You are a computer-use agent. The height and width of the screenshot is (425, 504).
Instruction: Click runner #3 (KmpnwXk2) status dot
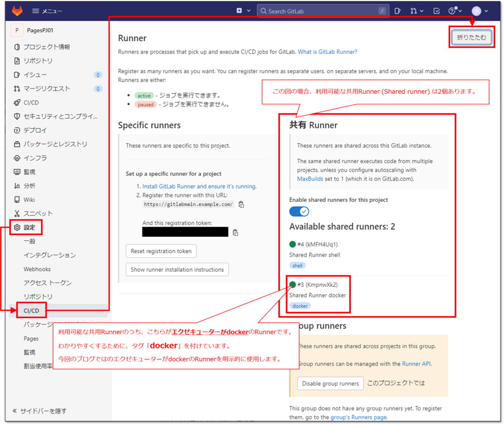[x=292, y=284]
